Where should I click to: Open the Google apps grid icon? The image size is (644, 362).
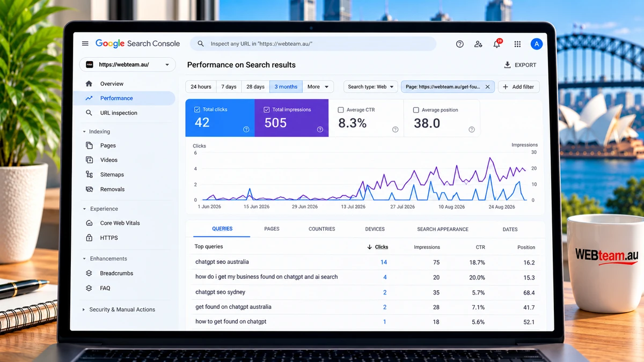coord(517,44)
